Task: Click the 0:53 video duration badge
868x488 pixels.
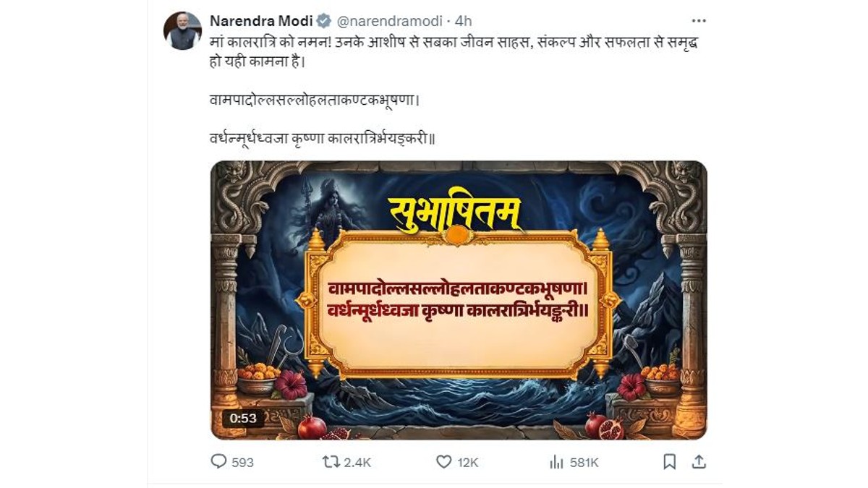Action: coord(244,418)
